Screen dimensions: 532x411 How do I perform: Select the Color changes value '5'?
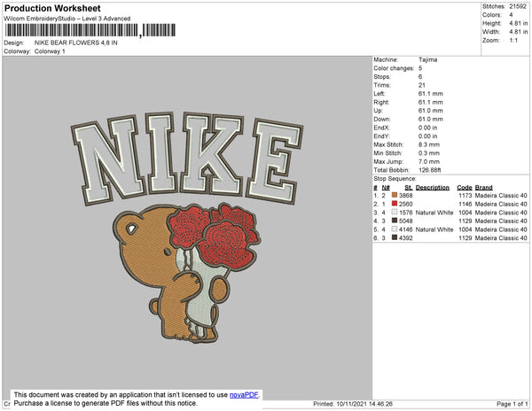tap(420, 68)
